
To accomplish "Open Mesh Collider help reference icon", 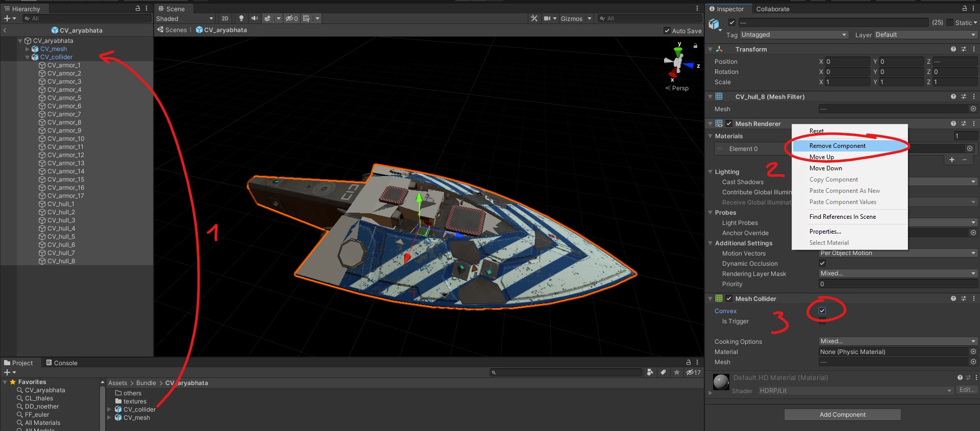I will (x=953, y=298).
